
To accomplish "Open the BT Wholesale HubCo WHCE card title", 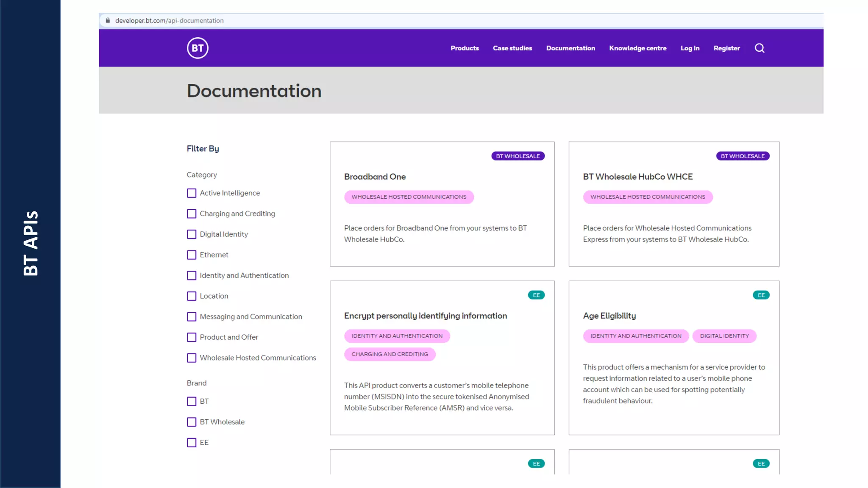I will click(637, 177).
